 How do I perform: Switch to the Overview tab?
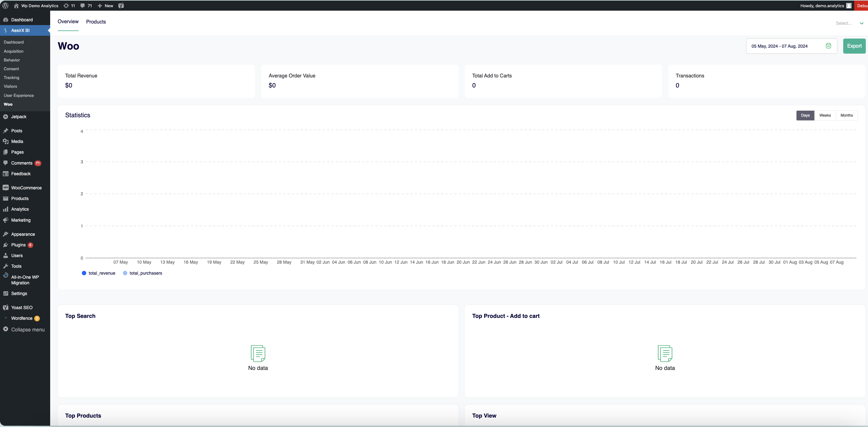[68, 22]
